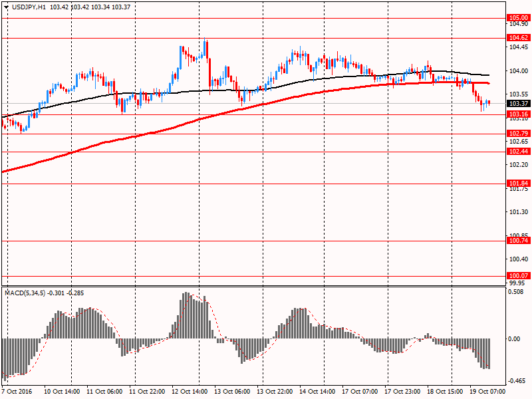Viewport: 532px width, 399px height.
Task: Select the current price label 103.37
Action: pyautogui.click(x=519, y=104)
